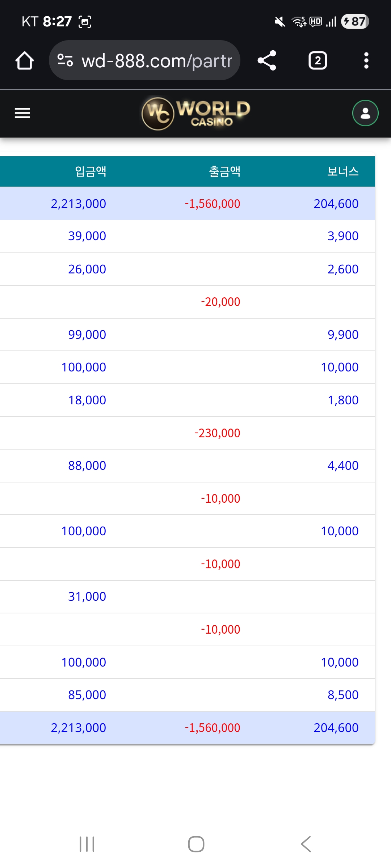Tap the browser home icon
This screenshot has width=391, height=868.
click(x=25, y=60)
